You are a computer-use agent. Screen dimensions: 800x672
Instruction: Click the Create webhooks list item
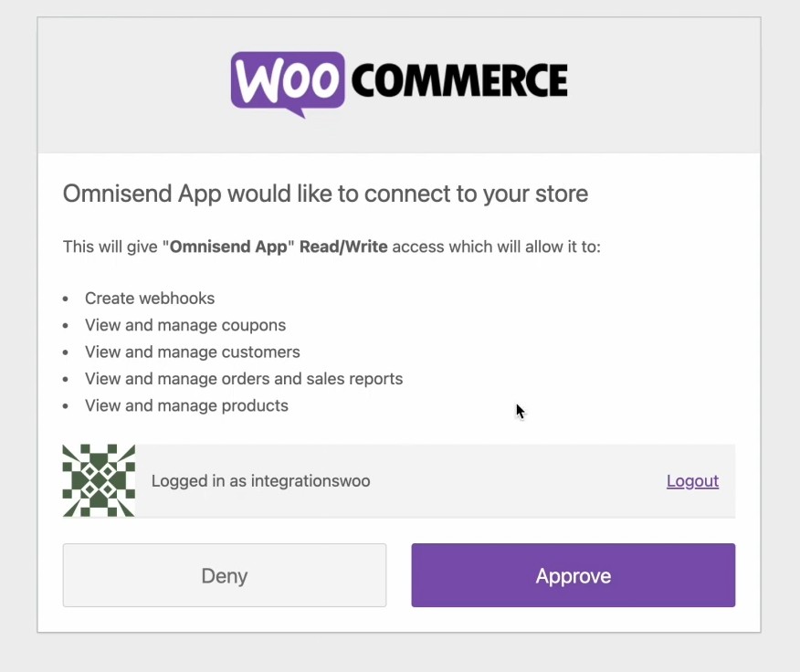(x=150, y=299)
